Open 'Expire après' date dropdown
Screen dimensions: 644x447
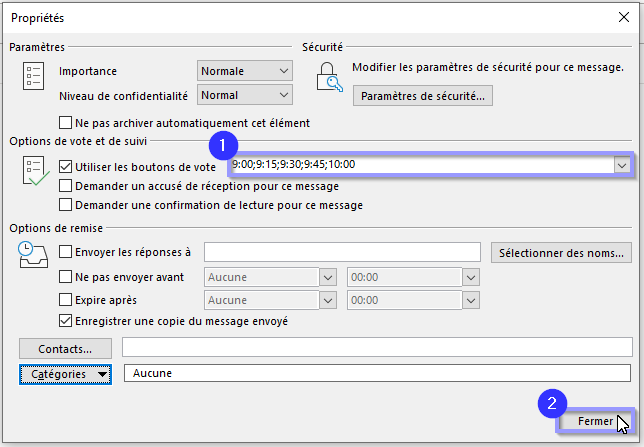click(328, 301)
